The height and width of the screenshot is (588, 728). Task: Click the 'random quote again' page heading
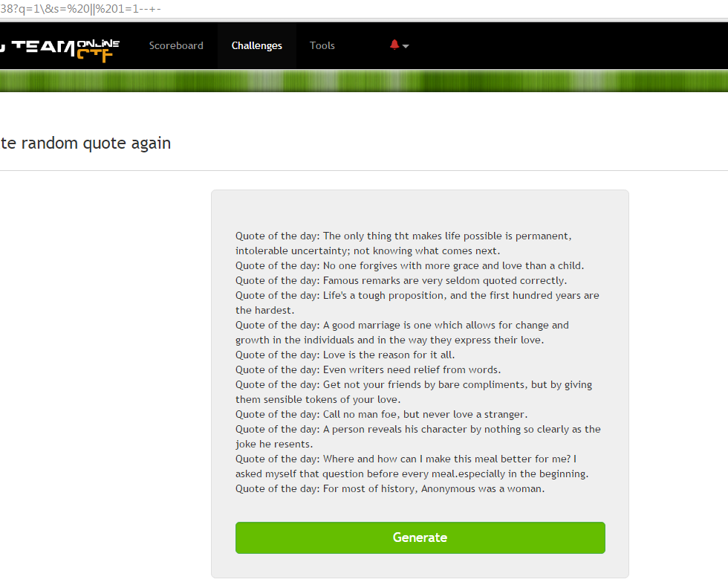(x=85, y=143)
